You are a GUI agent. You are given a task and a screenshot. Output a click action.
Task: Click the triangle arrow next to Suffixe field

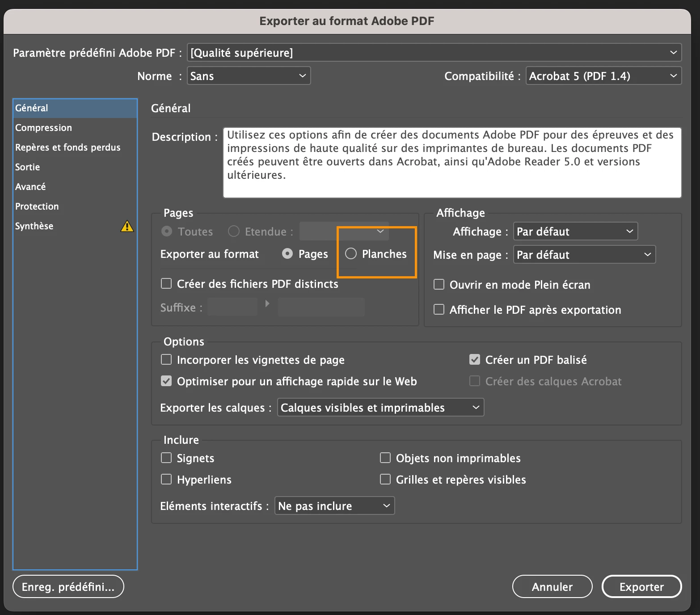pyautogui.click(x=267, y=303)
